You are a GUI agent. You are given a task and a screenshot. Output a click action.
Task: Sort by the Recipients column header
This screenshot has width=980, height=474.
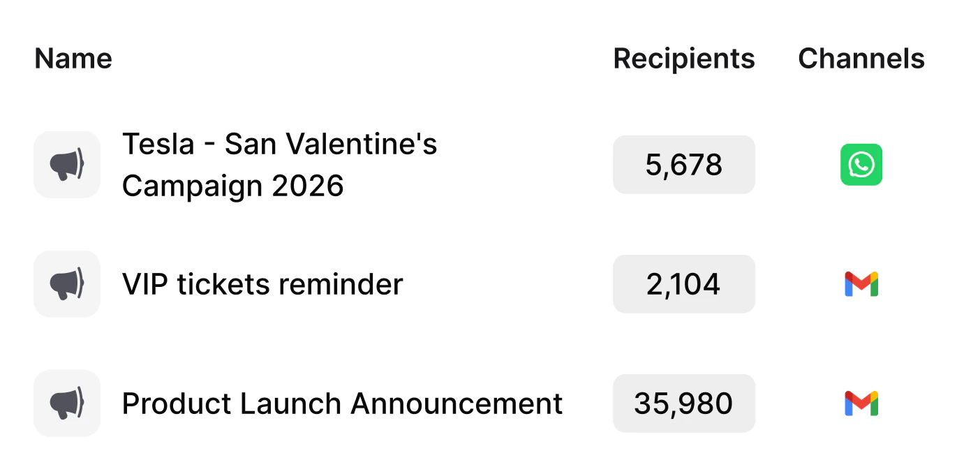[x=683, y=59]
